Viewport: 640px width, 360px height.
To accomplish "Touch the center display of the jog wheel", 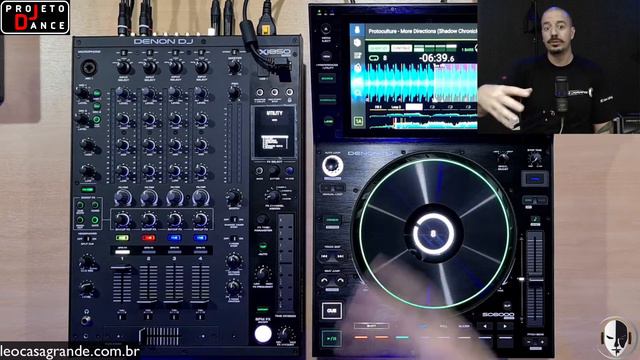I will coord(433,234).
